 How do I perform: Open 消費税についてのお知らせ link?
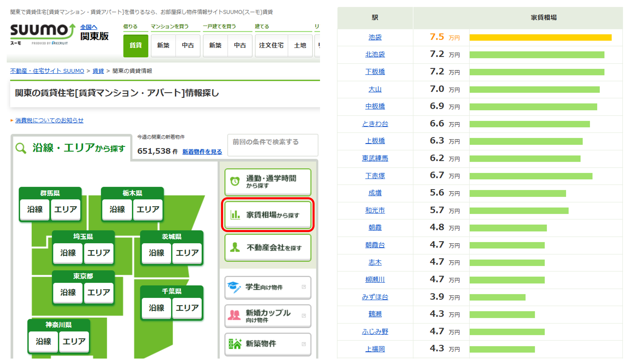coord(49,120)
